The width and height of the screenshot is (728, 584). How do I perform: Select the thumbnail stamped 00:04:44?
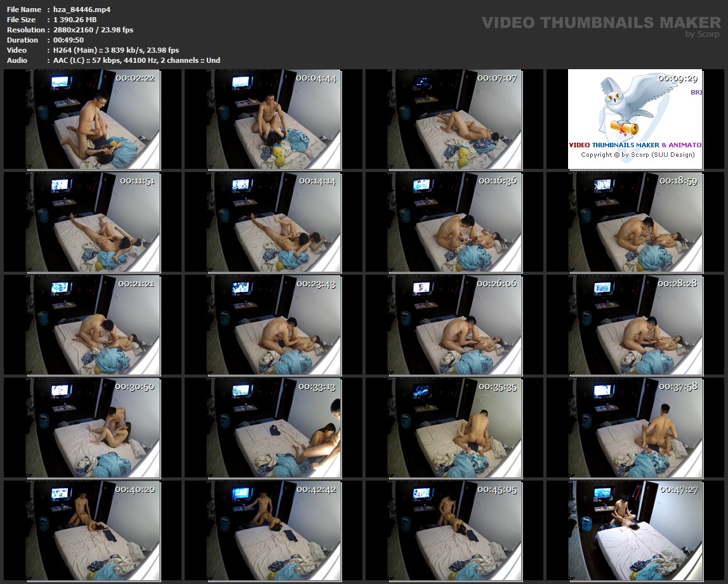tap(274, 119)
